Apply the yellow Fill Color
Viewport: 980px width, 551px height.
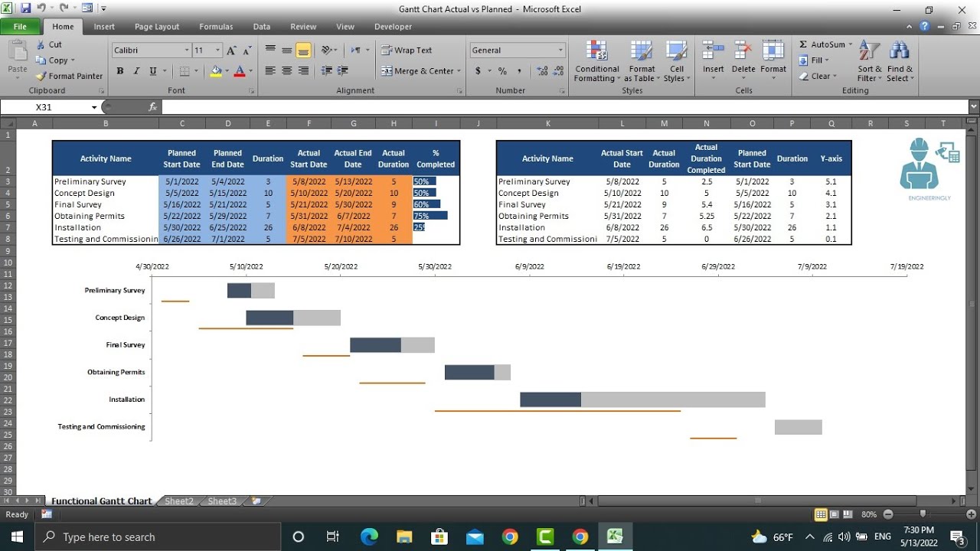click(x=216, y=71)
